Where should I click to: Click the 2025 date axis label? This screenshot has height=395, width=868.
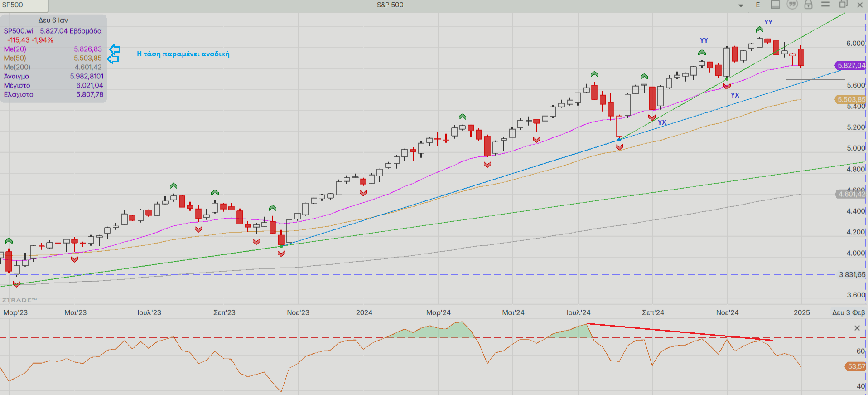pyautogui.click(x=801, y=312)
